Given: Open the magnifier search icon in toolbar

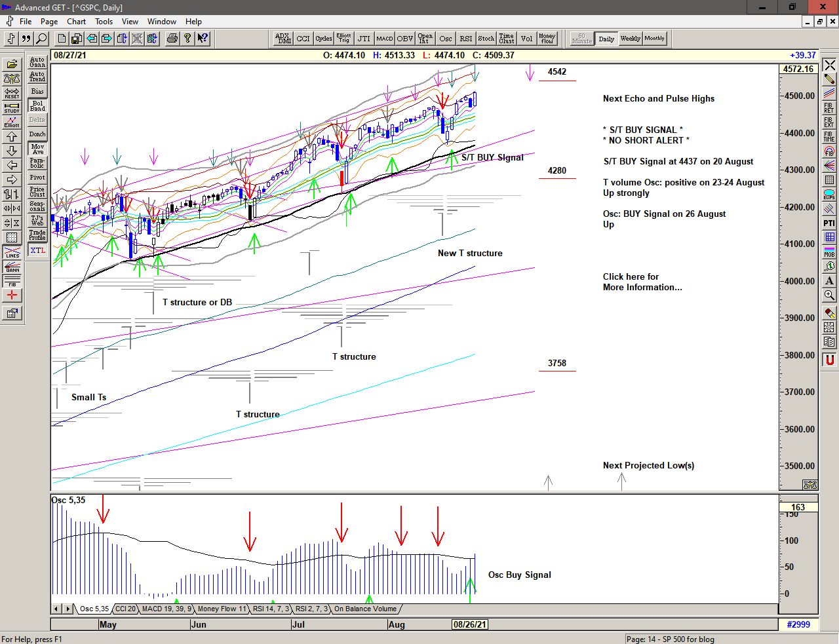Looking at the screenshot, I should click(x=41, y=39).
